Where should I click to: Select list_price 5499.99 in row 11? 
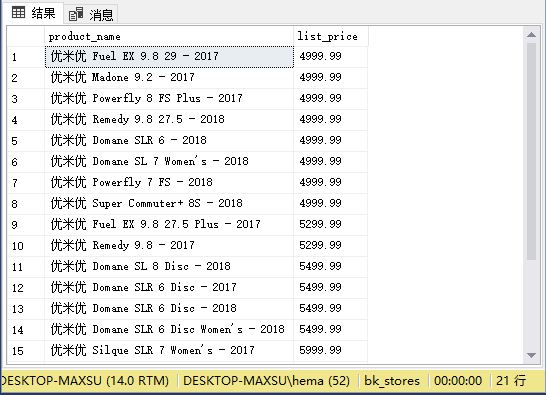(330, 266)
